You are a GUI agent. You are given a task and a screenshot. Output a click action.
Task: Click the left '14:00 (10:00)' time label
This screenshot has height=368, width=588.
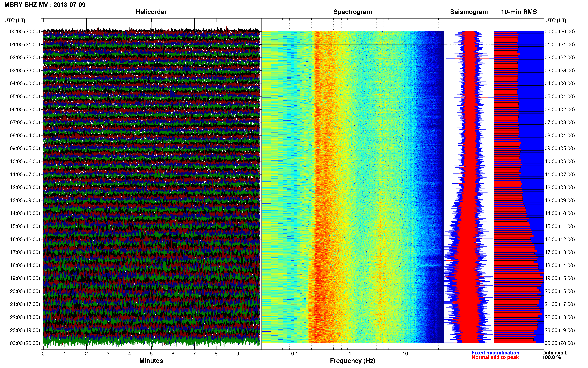pos(25,213)
